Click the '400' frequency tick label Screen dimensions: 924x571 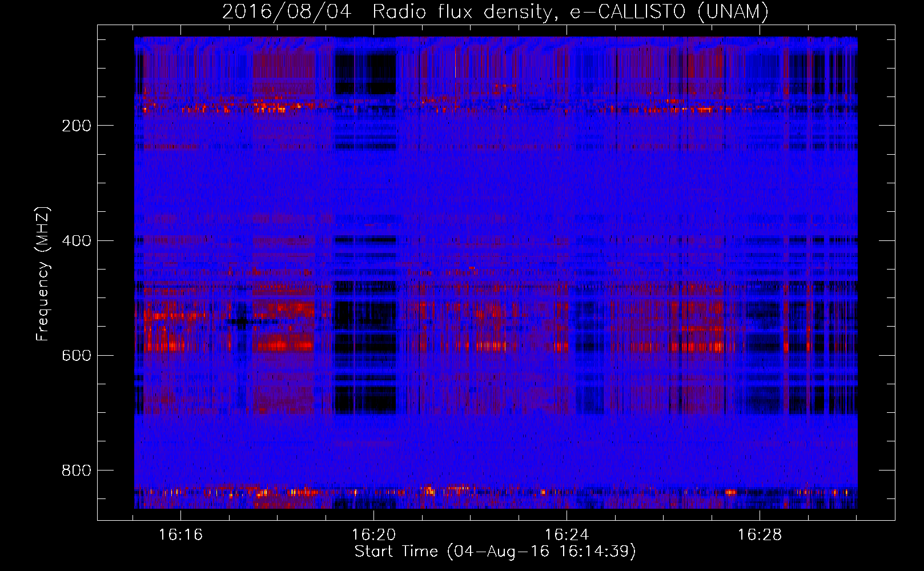[x=76, y=240]
